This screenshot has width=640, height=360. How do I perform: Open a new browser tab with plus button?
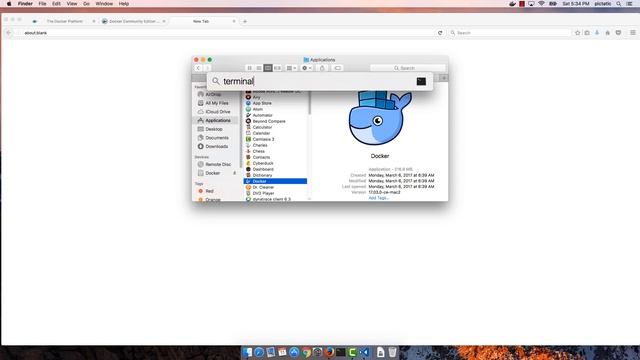(x=245, y=21)
